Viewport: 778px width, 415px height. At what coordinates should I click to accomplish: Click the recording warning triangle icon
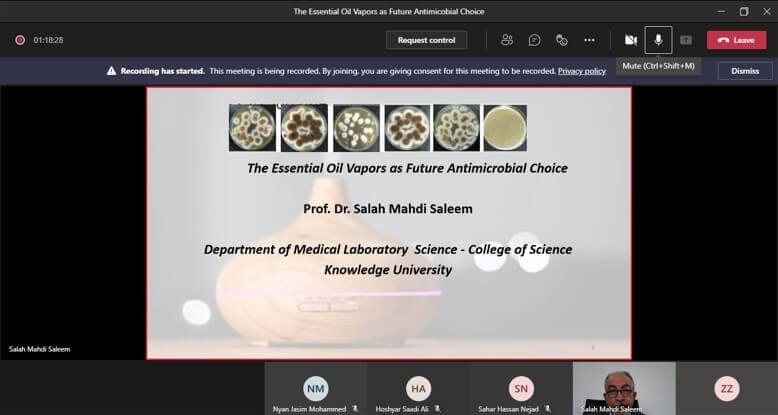tap(112, 71)
